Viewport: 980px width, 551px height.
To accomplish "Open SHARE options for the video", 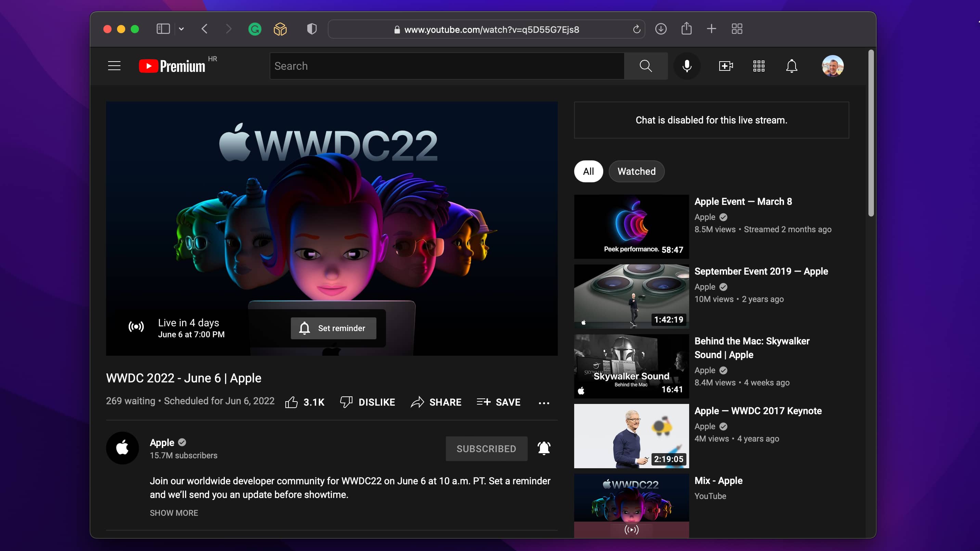I will [x=436, y=402].
